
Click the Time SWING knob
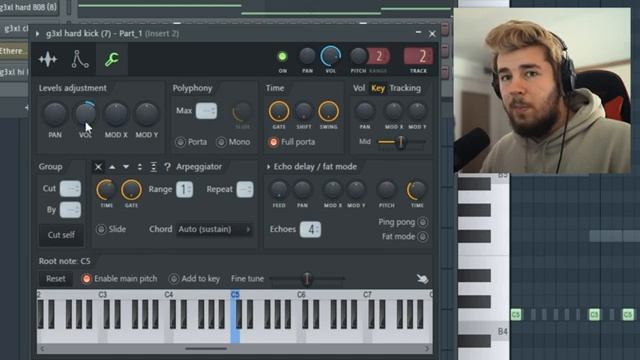[x=328, y=111]
